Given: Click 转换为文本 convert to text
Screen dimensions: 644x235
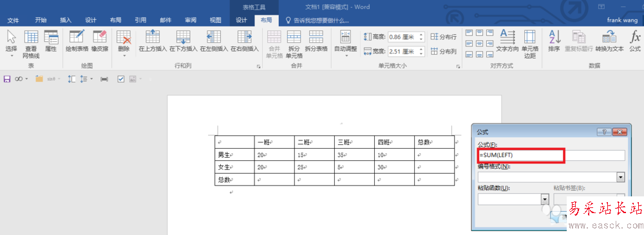Looking at the screenshot, I should tap(609, 41).
